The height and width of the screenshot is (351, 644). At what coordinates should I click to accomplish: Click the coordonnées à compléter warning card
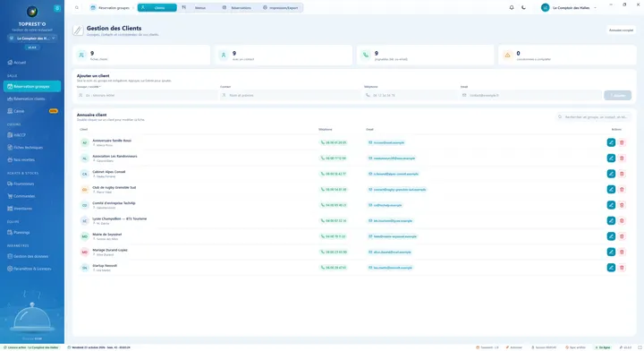pyautogui.click(x=567, y=56)
